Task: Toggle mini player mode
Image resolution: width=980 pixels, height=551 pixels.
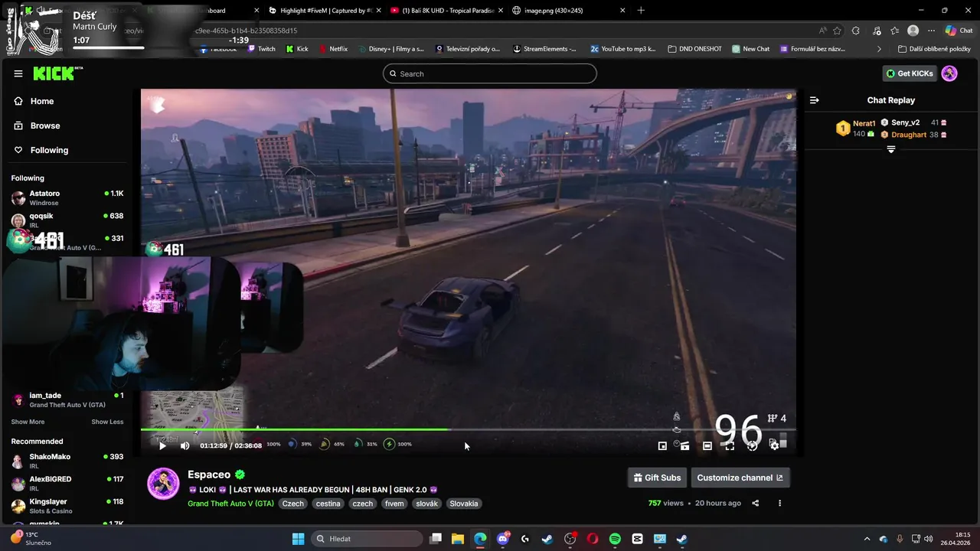Action: tap(662, 445)
